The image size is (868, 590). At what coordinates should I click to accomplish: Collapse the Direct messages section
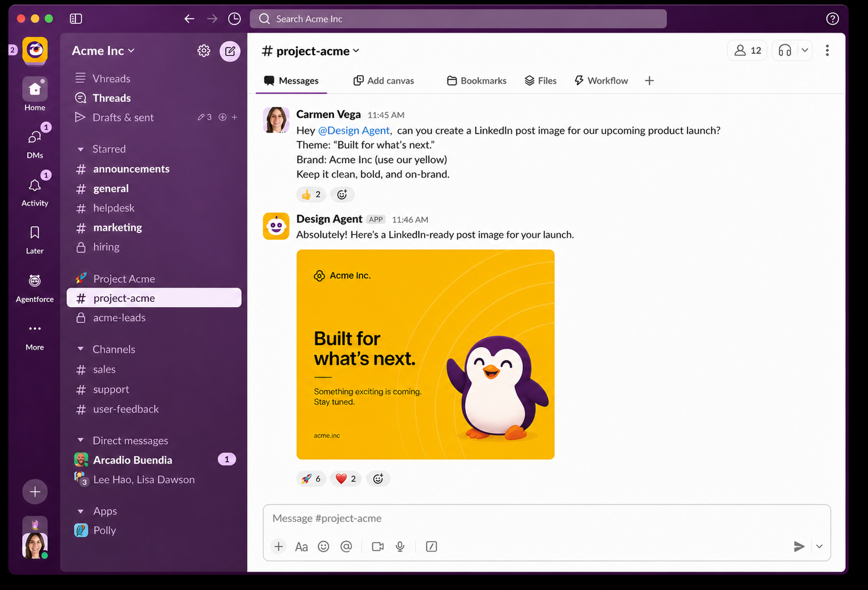pos(80,441)
